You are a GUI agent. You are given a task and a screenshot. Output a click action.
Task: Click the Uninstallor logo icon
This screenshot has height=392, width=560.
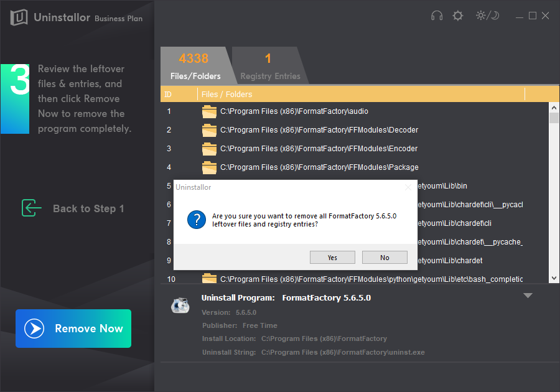point(19,17)
